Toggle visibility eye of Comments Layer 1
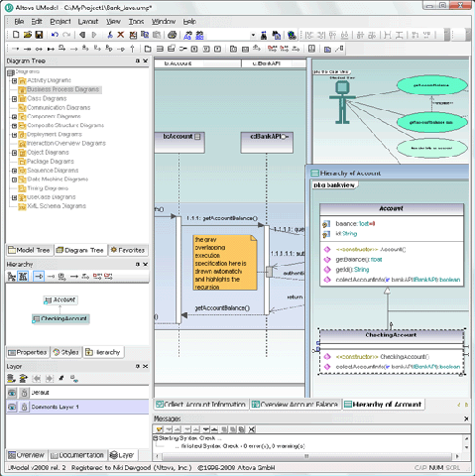Screen dimensions: 475x476 12,407
